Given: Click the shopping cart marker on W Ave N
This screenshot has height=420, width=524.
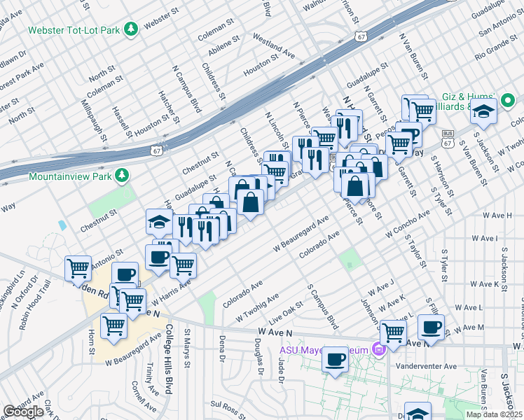Looking at the screenshot, I should [x=393, y=332].
